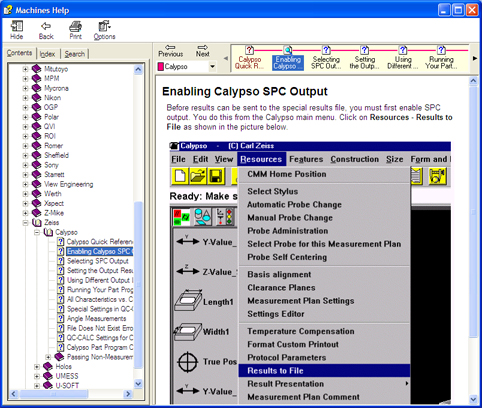Viewport: 482px width, 408px height.
Task: Expand the Sheffield tree node
Action: [x=25, y=155]
